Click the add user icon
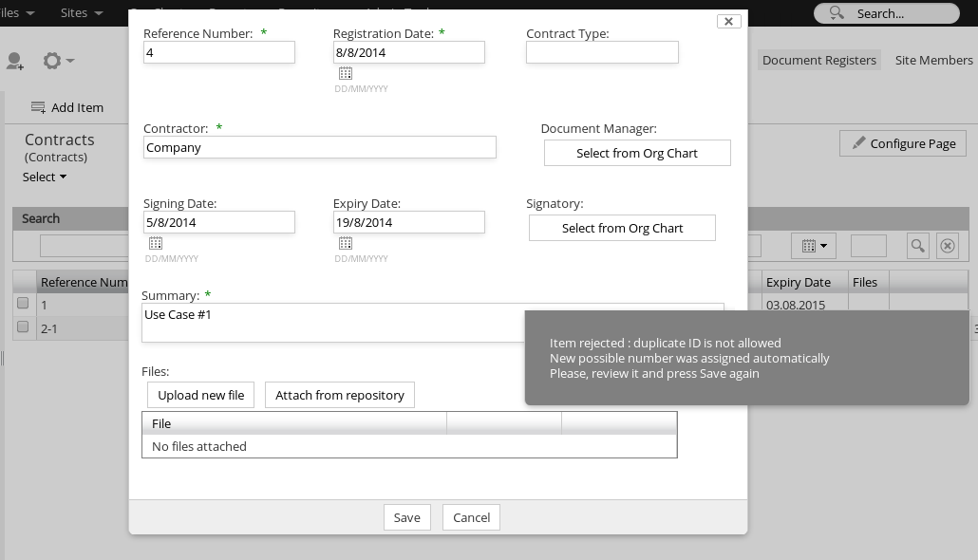Screen dimensions: 978x560 (15, 61)
